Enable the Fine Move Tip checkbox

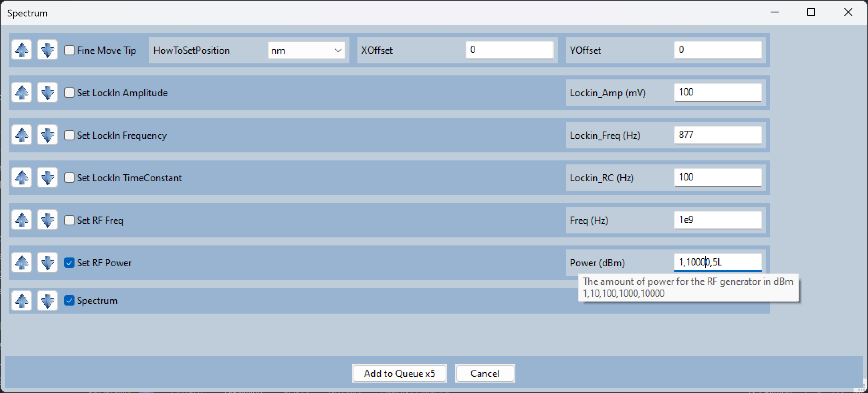pos(69,50)
